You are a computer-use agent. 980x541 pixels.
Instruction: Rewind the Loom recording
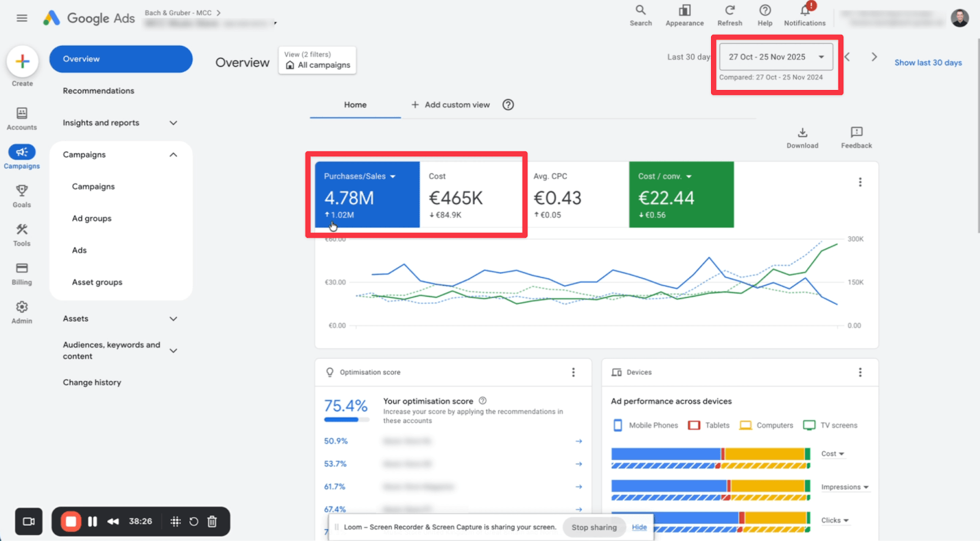113,521
